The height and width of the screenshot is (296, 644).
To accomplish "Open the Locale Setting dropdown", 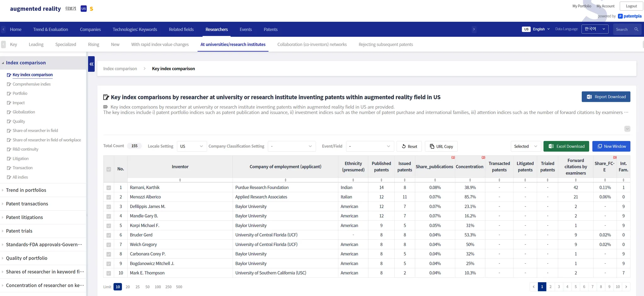I will click(x=192, y=146).
